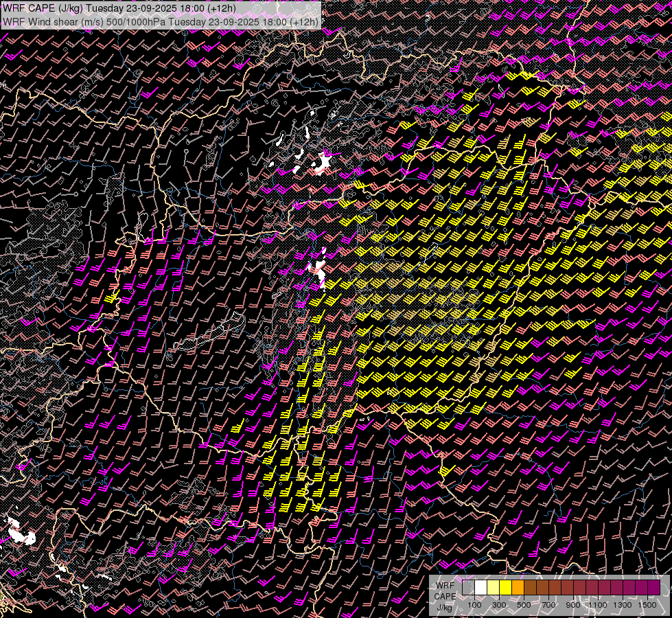Click the 1100 legend tick label
Image resolution: width=672 pixels, height=618 pixels.
click(598, 605)
